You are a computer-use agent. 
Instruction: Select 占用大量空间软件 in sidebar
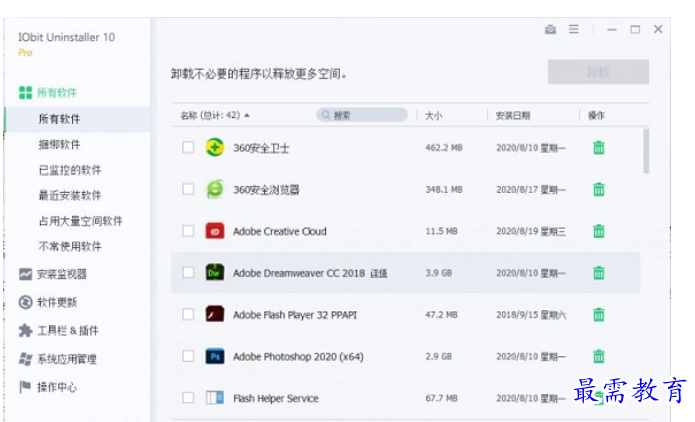click(x=81, y=221)
